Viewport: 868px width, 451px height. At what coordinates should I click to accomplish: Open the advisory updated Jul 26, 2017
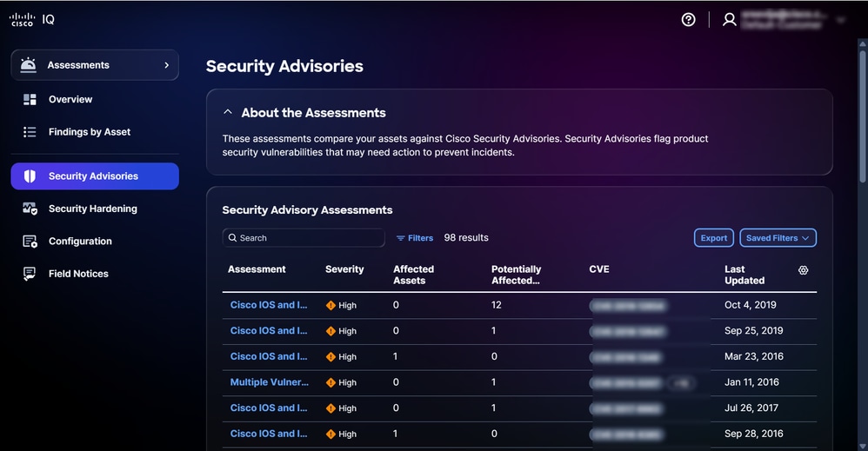point(269,408)
